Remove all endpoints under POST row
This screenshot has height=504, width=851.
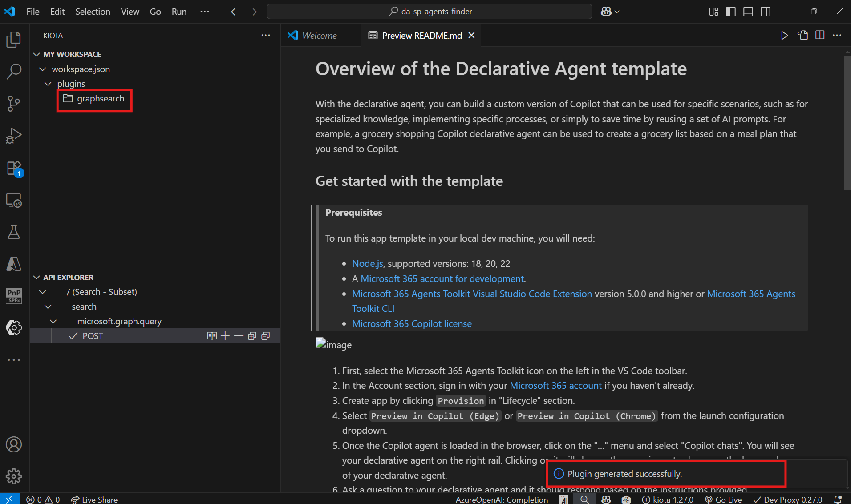[266, 336]
